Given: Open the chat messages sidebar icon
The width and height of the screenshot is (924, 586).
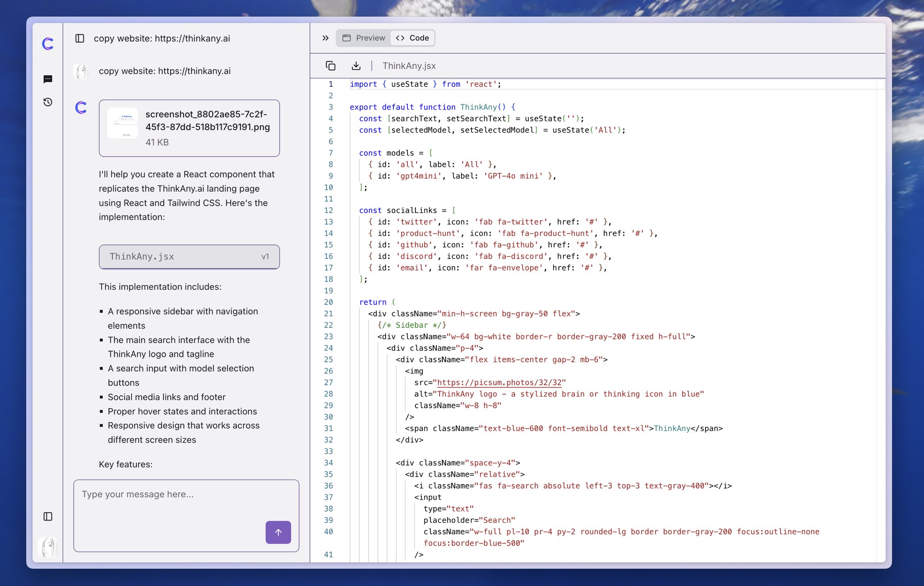Looking at the screenshot, I should pos(48,79).
